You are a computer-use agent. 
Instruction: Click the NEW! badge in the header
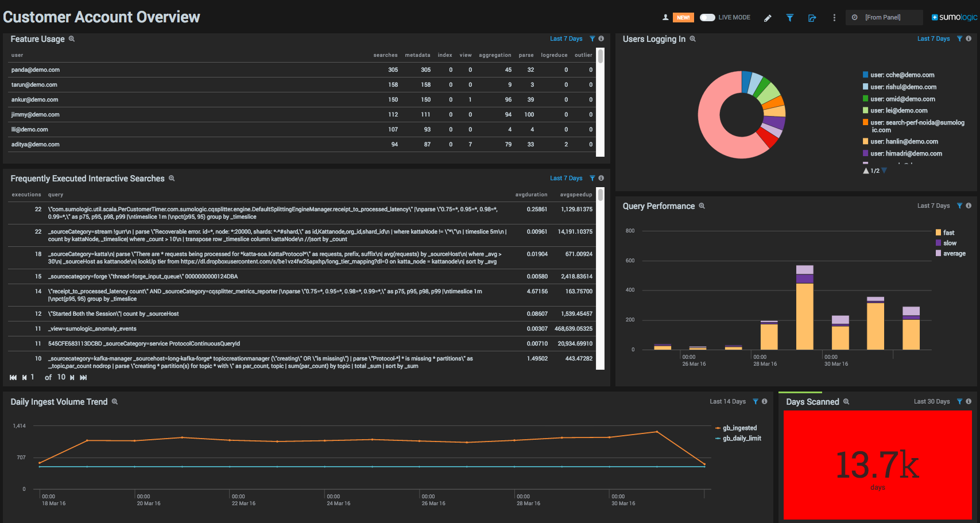pyautogui.click(x=683, y=17)
